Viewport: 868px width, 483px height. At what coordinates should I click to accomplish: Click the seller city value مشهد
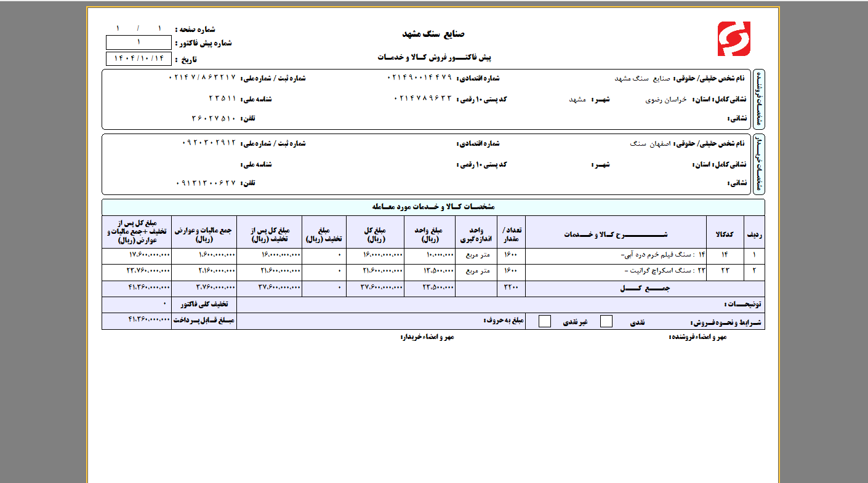tap(578, 98)
